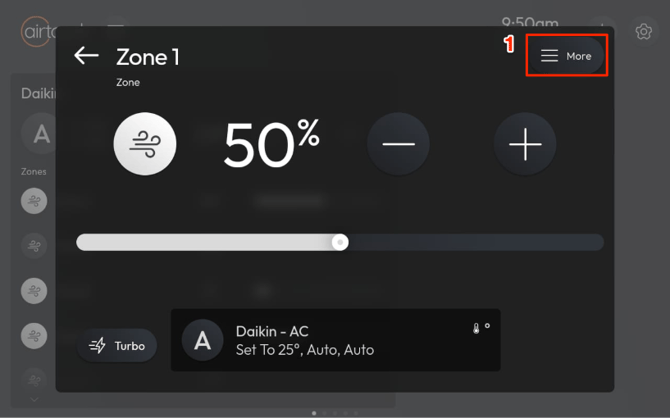Open settings via the gear icon

coord(645,32)
